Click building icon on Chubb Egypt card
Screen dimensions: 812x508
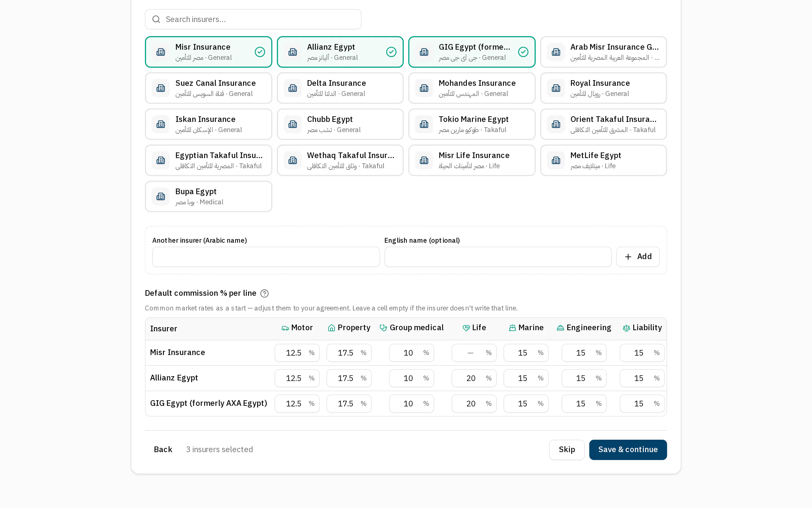(x=293, y=124)
